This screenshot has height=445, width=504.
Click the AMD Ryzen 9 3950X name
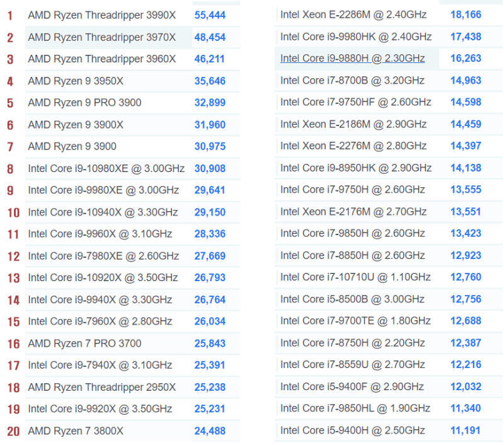coord(76,81)
